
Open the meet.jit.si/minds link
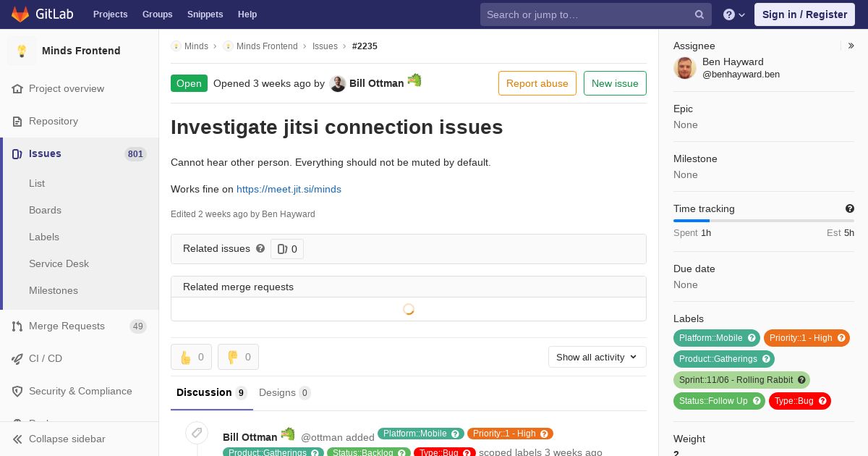289,189
